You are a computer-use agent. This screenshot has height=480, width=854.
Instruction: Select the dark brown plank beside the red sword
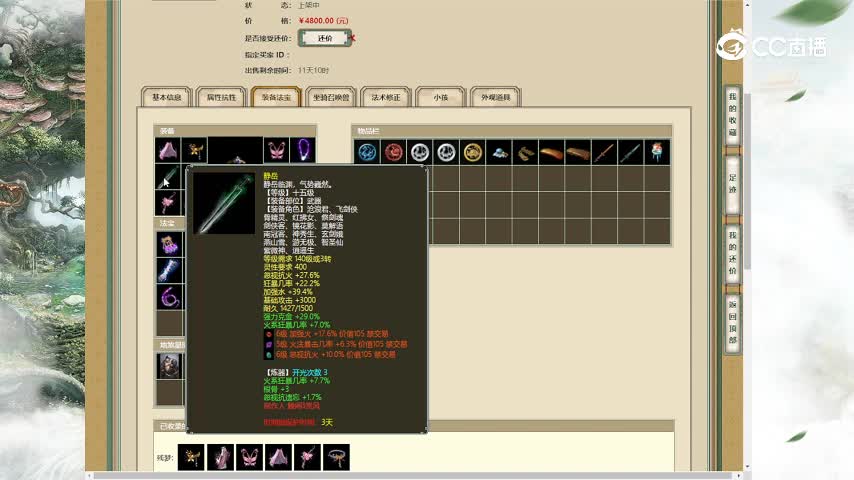[x=578, y=153]
